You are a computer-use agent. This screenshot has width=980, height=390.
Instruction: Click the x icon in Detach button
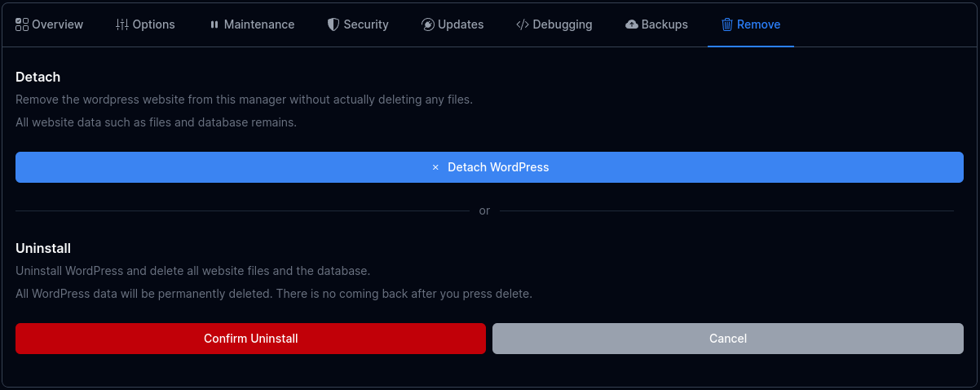point(435,167)
